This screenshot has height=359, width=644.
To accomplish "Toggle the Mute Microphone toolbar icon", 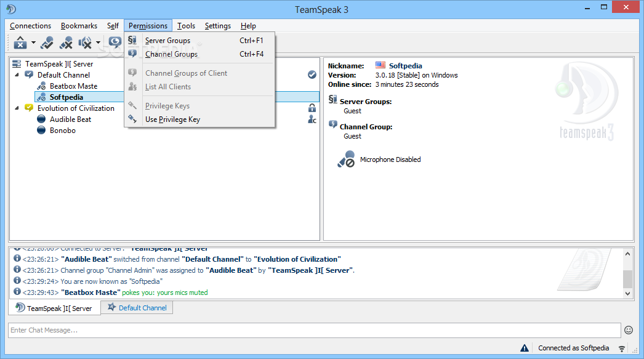I will (66, 42).
